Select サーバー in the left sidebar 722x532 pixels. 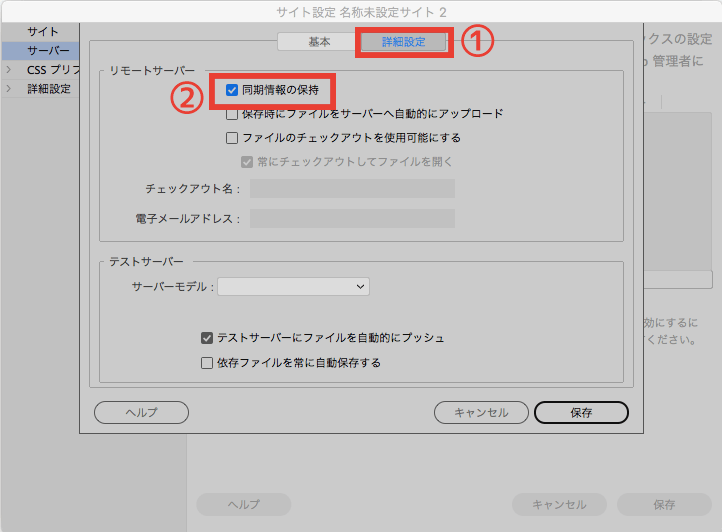(48, 51)
